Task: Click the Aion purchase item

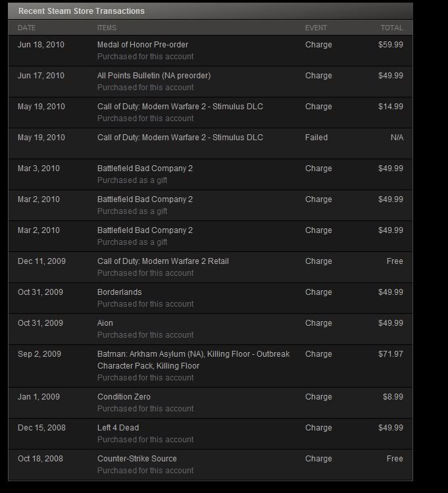Action: pyautogui.click(x=105, y=323)
